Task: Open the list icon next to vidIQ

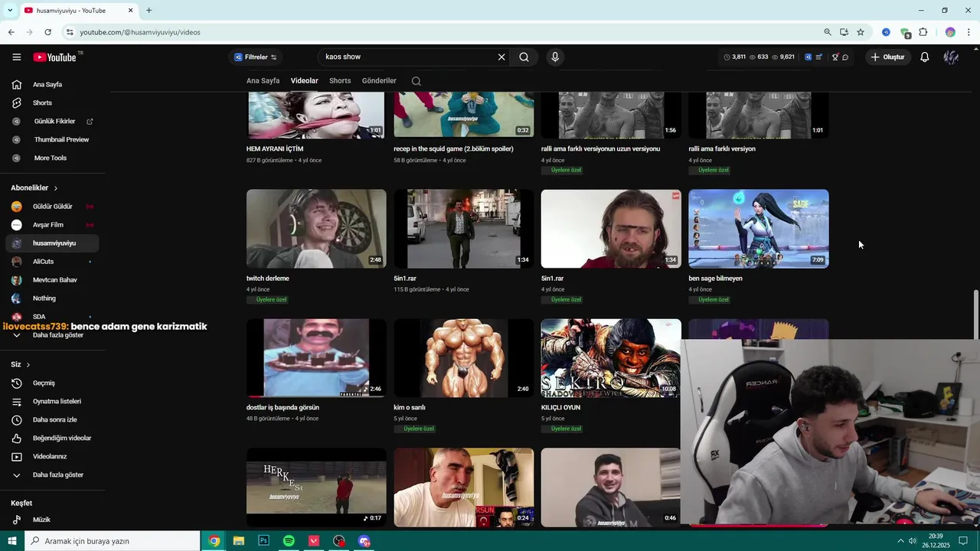Action: click(818, 57)
